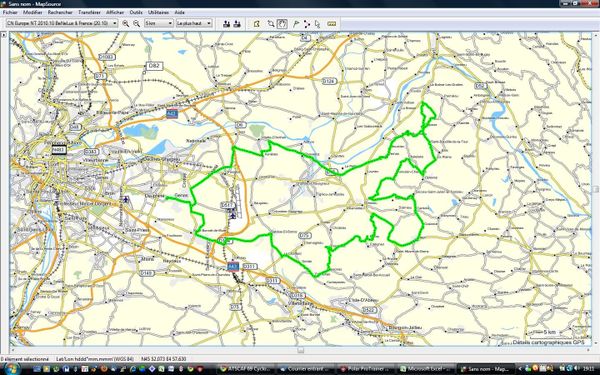Viewport: 600px width, 375px height.
Task: Select the map selection tool
Action: [x=257, y=24]
